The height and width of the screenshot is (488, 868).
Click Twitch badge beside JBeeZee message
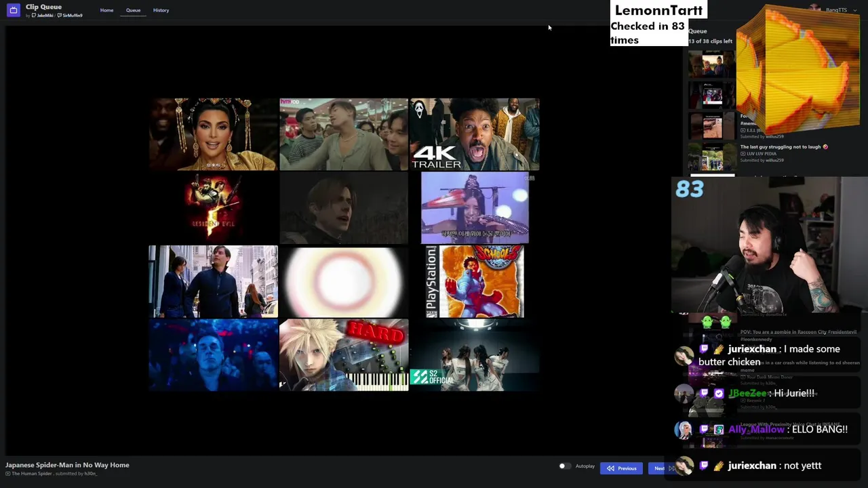pos(704,393)
